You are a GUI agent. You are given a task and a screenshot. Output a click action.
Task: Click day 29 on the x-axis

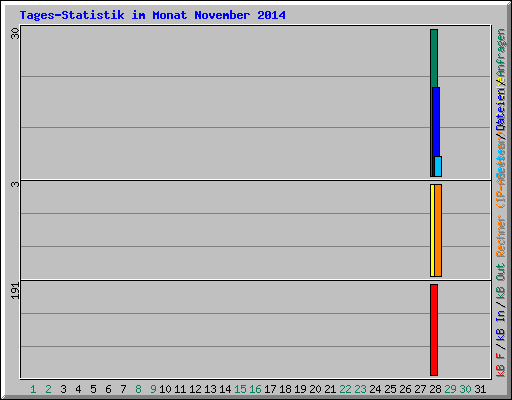click(450, 389)
